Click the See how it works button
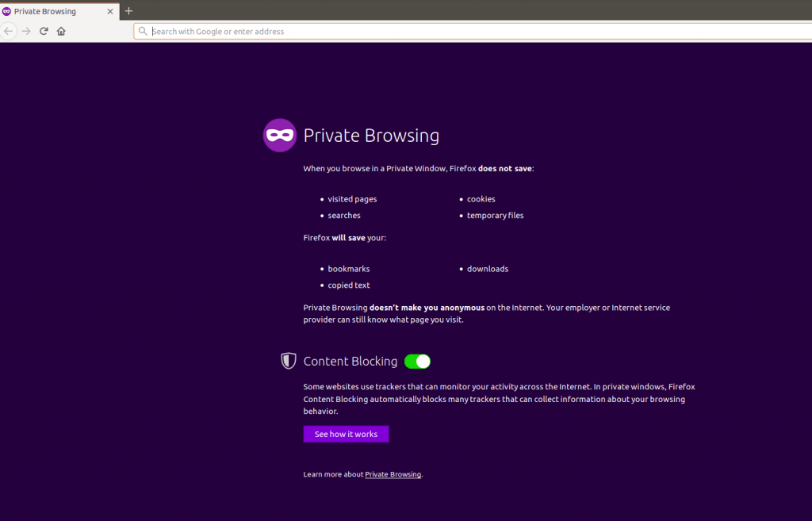Viewport: 812px width, 521px height. [x=346, y=434]
